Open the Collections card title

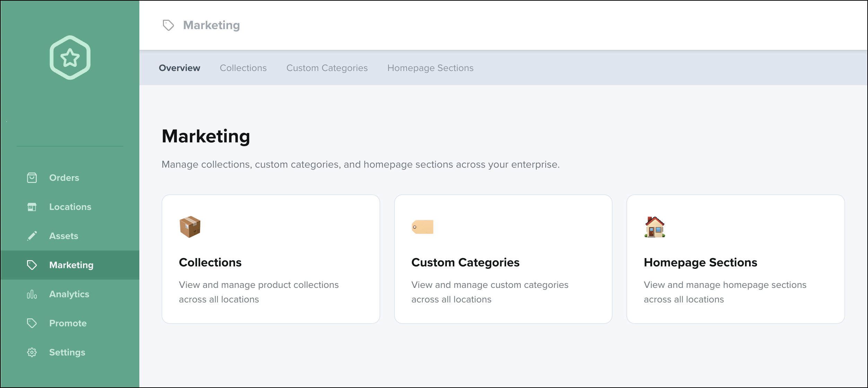pyautogui.click(x=210, y=263)
